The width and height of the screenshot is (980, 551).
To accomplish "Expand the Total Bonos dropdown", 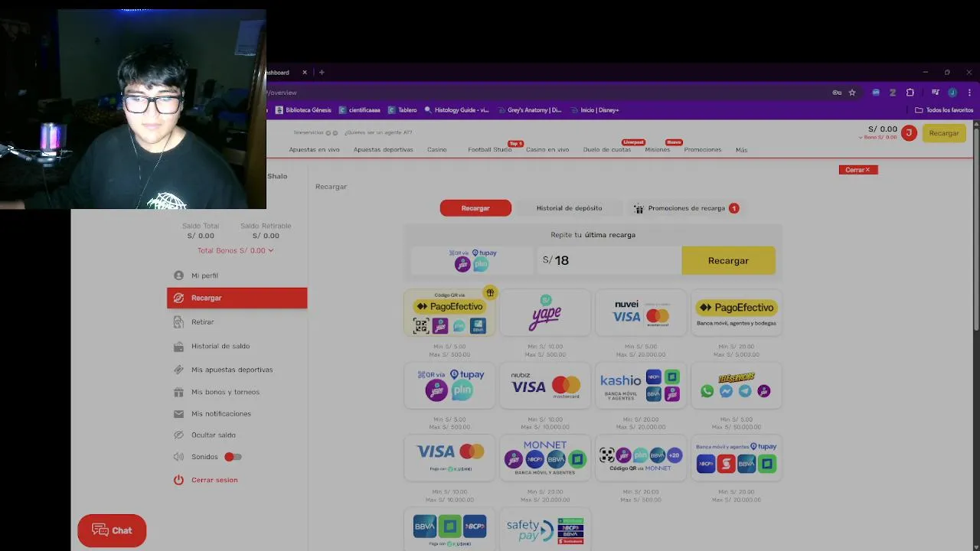I will coord(235,250).
